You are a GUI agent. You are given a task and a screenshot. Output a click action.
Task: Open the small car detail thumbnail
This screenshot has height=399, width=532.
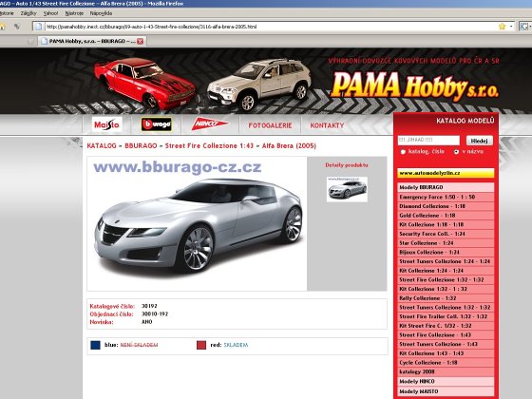(x=347, y=189)
